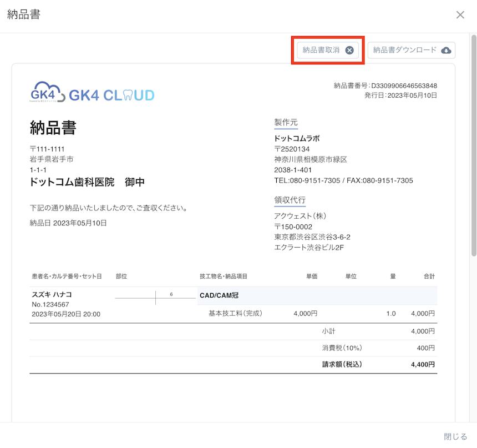Click the address line 岩手県岩手市
477x448 pixels.
[x=52, y=159]
